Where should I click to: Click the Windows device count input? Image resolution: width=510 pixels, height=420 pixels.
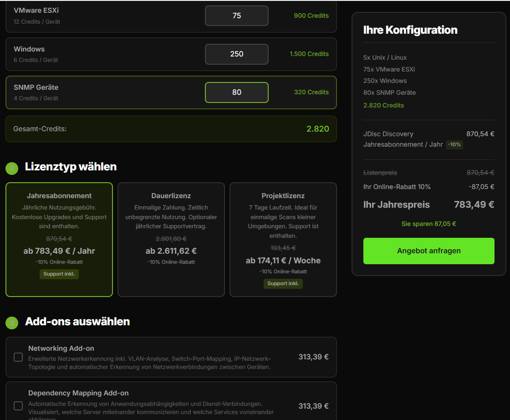(237, 54)
